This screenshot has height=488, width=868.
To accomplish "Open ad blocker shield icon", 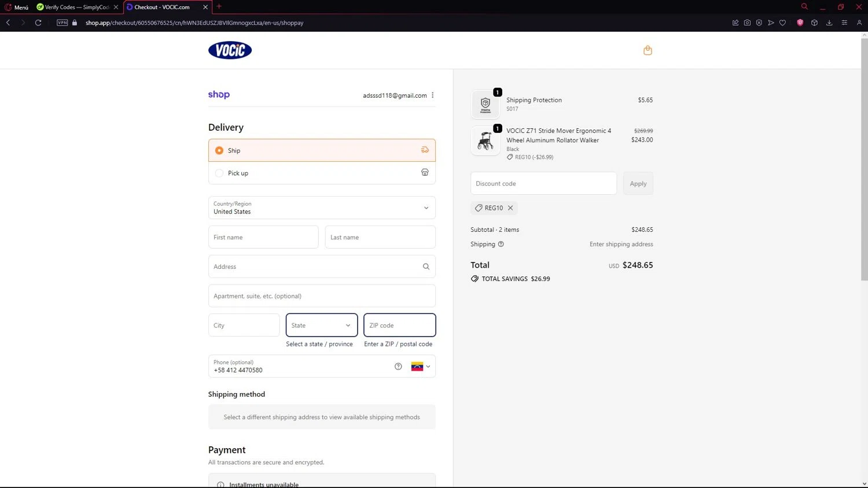I will [x=759, y=23].
